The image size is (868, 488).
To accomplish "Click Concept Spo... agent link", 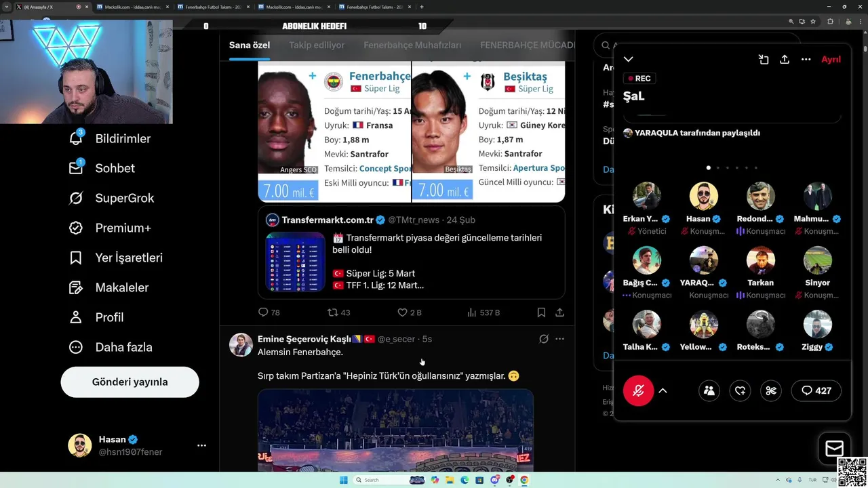I will click(385, 168).
